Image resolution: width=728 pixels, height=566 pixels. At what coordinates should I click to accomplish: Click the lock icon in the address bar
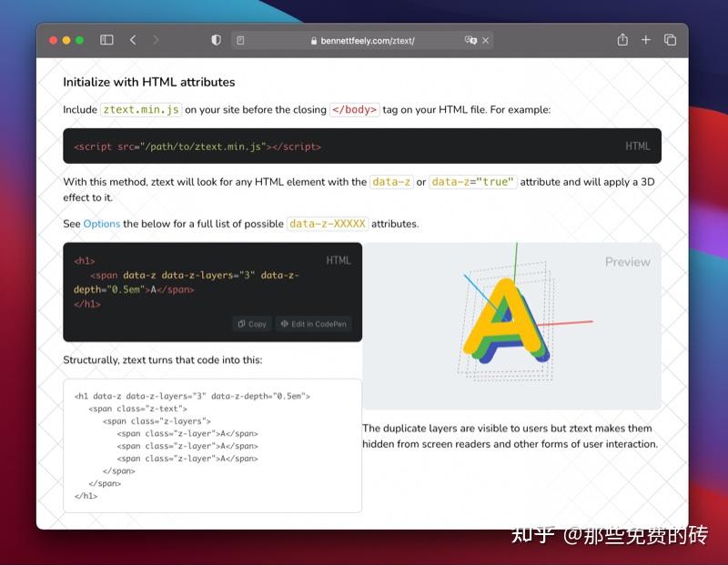click(312, 40)
